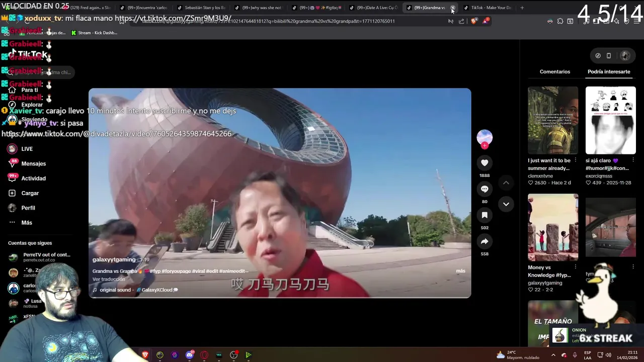Like the video with the heart icon
This screenshot has width=644, height=362.
(485, 163)
